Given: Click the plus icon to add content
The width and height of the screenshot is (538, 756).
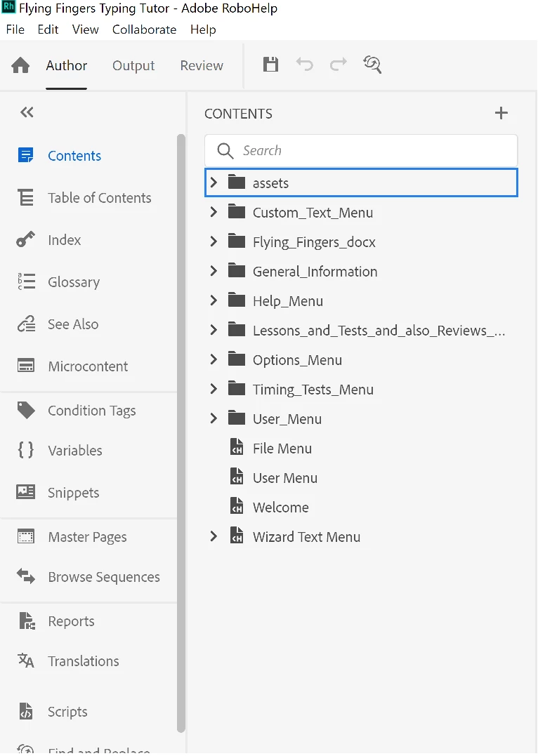Looking at the screenshot, I should click(x=501, y=113).
